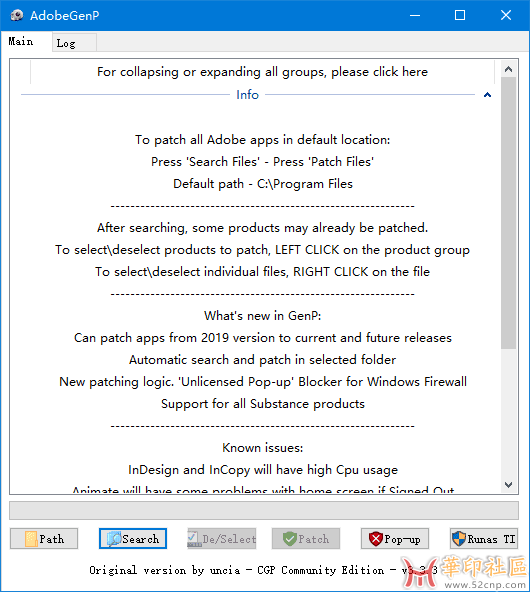The image size is (530, 592).
Task: Open the Log tab
Action: [x=74, y=43]
